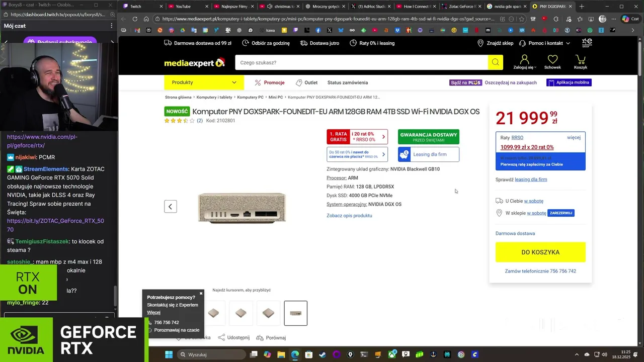Click więcej in the Raty box
This screenshot has width=644, height=362.
click(574, 137)
